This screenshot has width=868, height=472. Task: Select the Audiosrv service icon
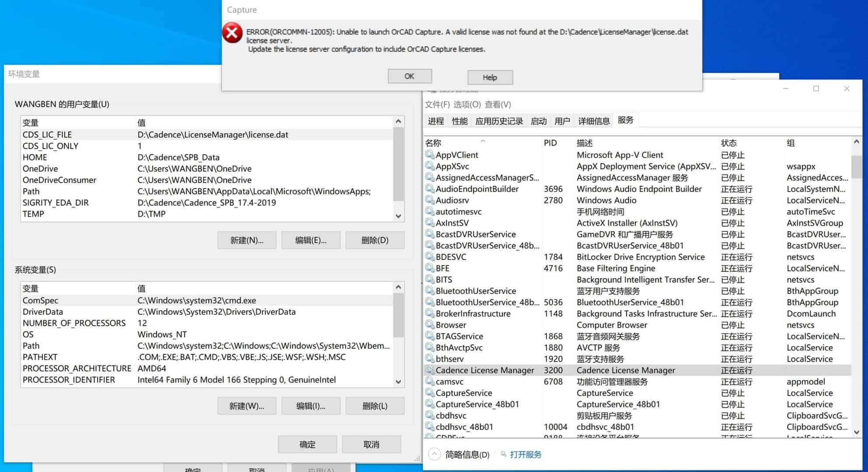(x=430, y=200)
